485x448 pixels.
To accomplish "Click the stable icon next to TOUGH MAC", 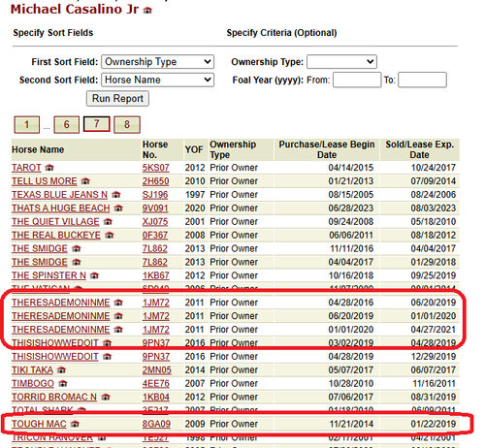I will tap(75, 424).
